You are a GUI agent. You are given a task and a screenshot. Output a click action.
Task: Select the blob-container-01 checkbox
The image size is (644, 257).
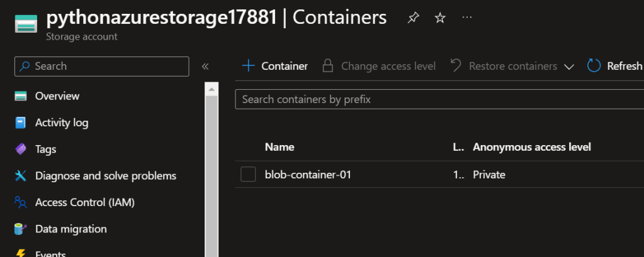(248, 175)
